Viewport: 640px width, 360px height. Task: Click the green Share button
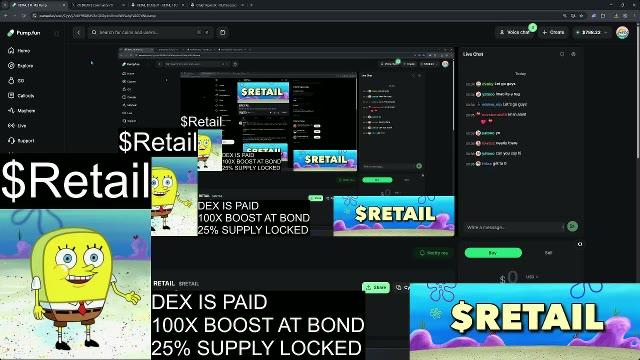click(x=376, y=287)
